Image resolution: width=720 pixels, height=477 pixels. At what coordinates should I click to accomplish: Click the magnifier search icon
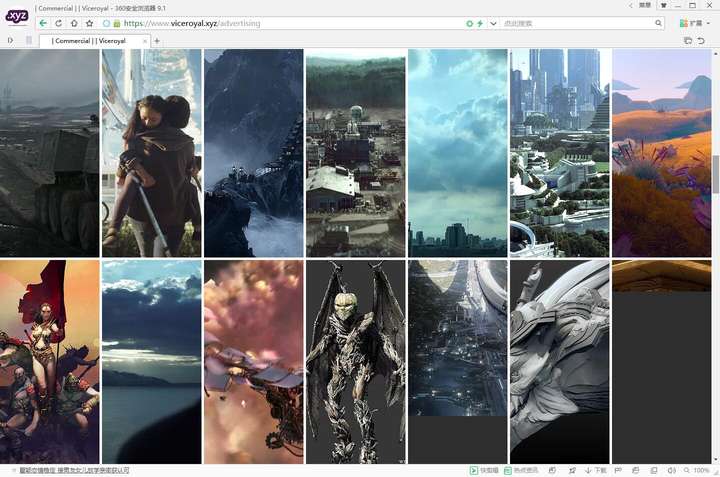click(658, 23)
